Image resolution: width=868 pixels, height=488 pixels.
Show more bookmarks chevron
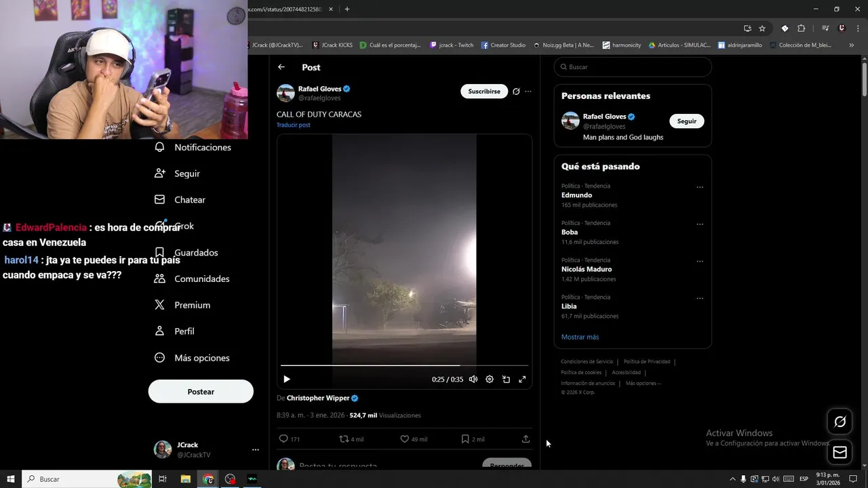[851, 45]
